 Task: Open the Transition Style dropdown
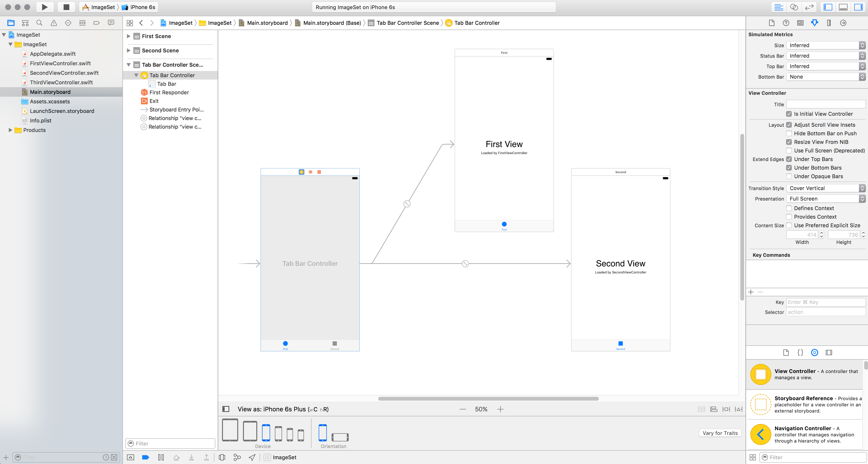pos(826,188)
